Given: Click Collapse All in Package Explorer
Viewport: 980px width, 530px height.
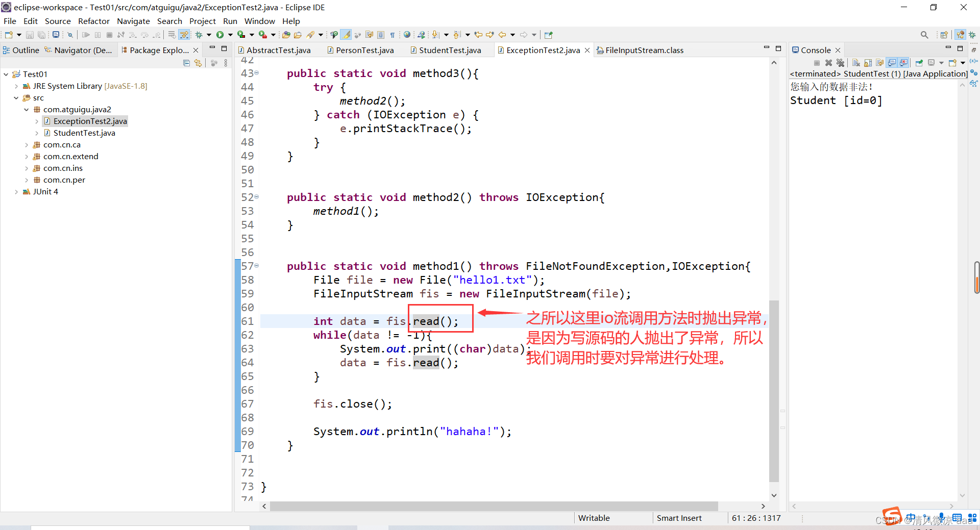Looking at the screenshot, I should point(186,63).
